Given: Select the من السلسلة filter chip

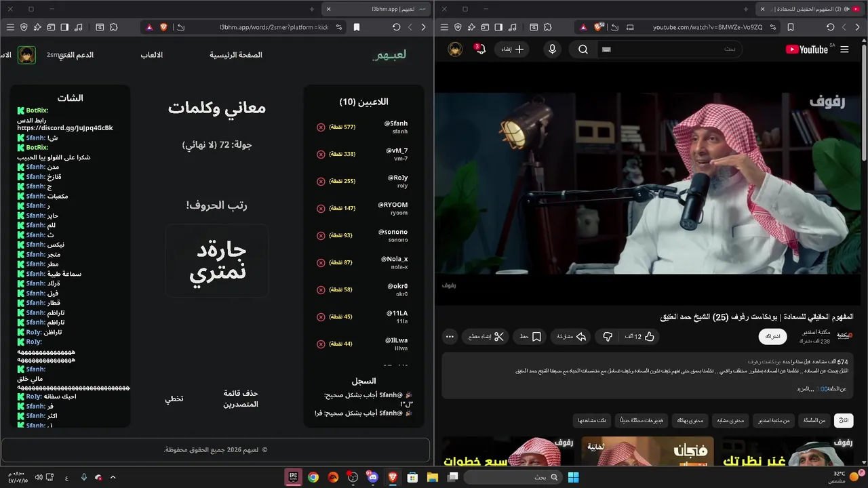Looking at the screenshot, I should pos(814,421).
